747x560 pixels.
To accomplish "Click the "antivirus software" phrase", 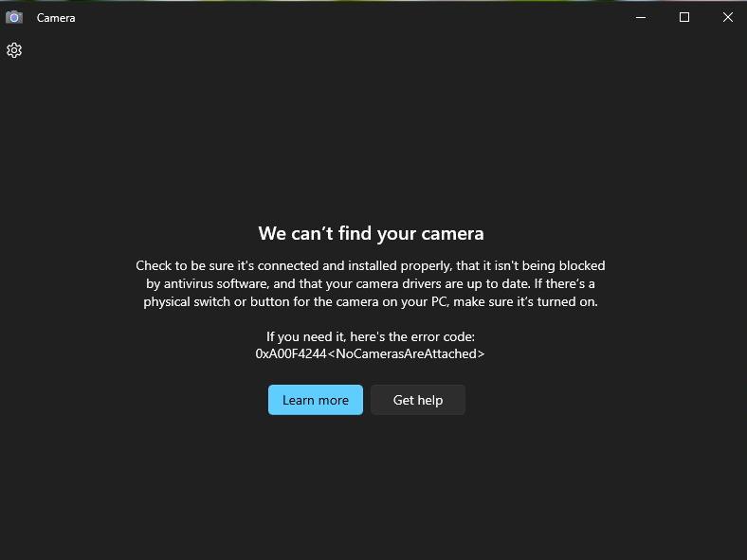I will (x=217, y=284).
